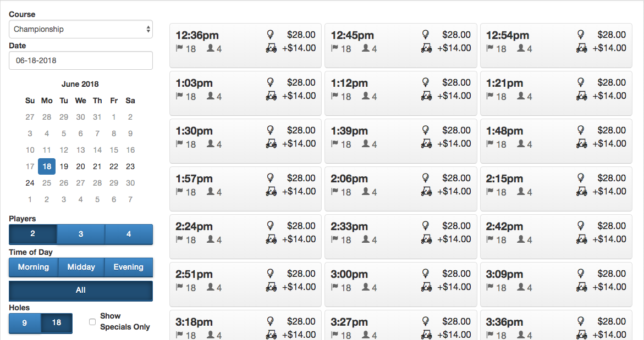The image size is (644, 340).
Task: Click the flag icon on 12:54pm slot
Action: 489,48
